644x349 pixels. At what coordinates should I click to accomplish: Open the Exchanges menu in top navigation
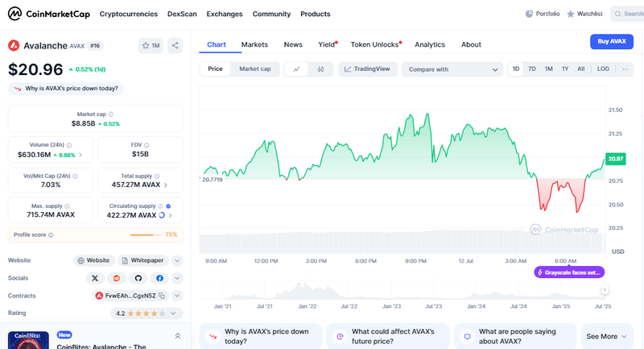pyautogui.click(x=224, y=14)
